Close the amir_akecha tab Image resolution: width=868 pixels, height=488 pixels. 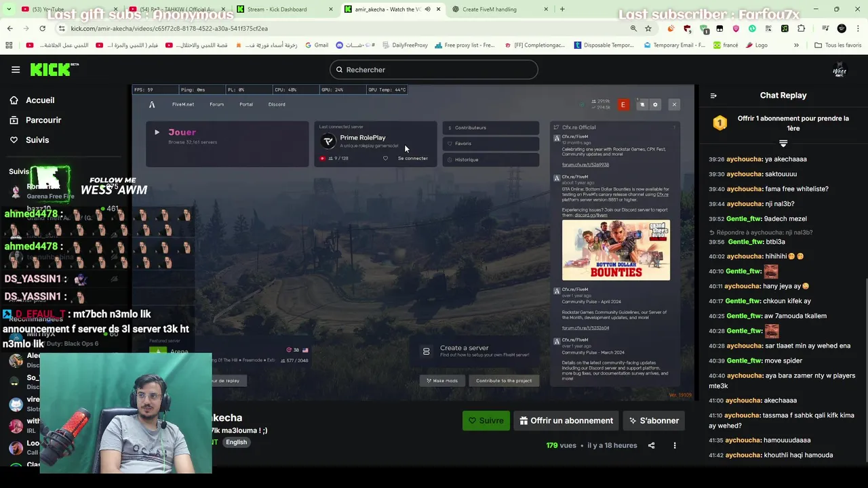439,9
